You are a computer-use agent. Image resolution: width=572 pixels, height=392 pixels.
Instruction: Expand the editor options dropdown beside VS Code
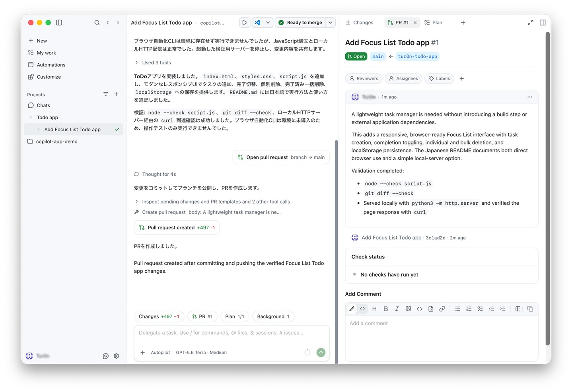tap(268, 23)
